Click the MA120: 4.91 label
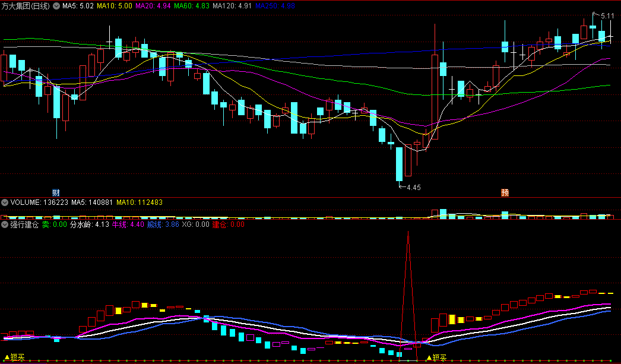The height and width of the screenshot is (364, 621). pos(233,6)
